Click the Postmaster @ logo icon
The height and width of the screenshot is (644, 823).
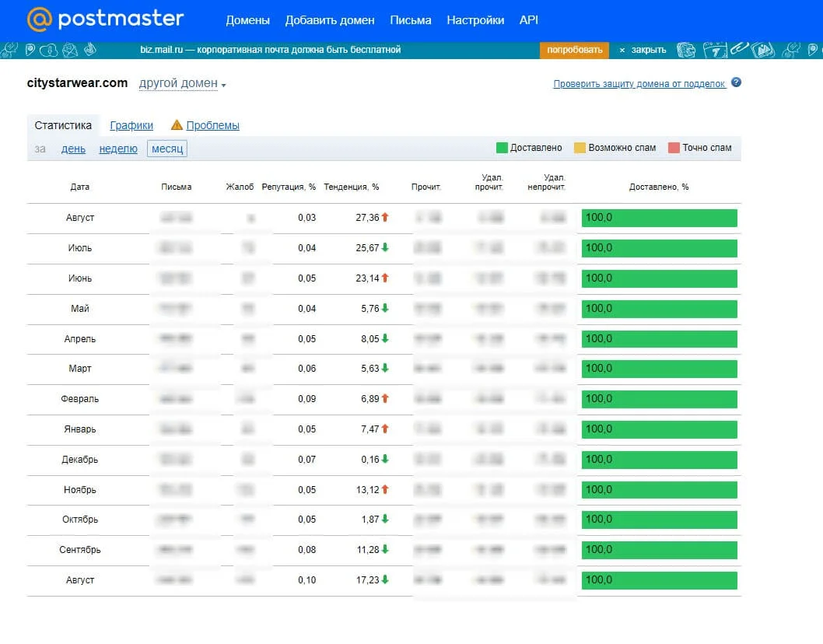tap(40, 19)
